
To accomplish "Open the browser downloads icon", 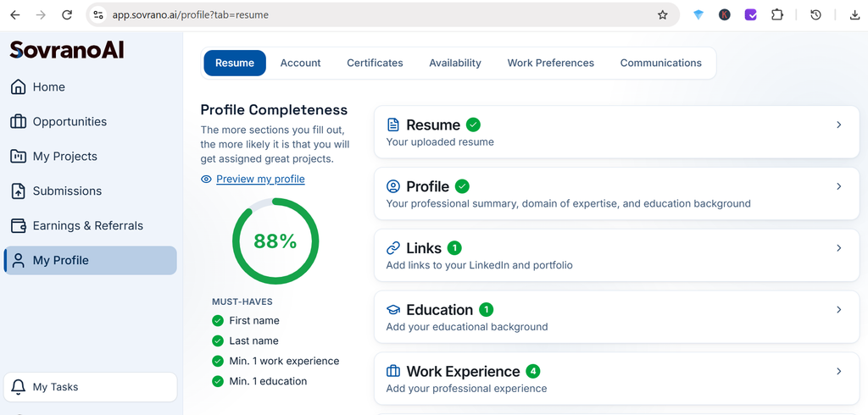I will tap(854, 15).
